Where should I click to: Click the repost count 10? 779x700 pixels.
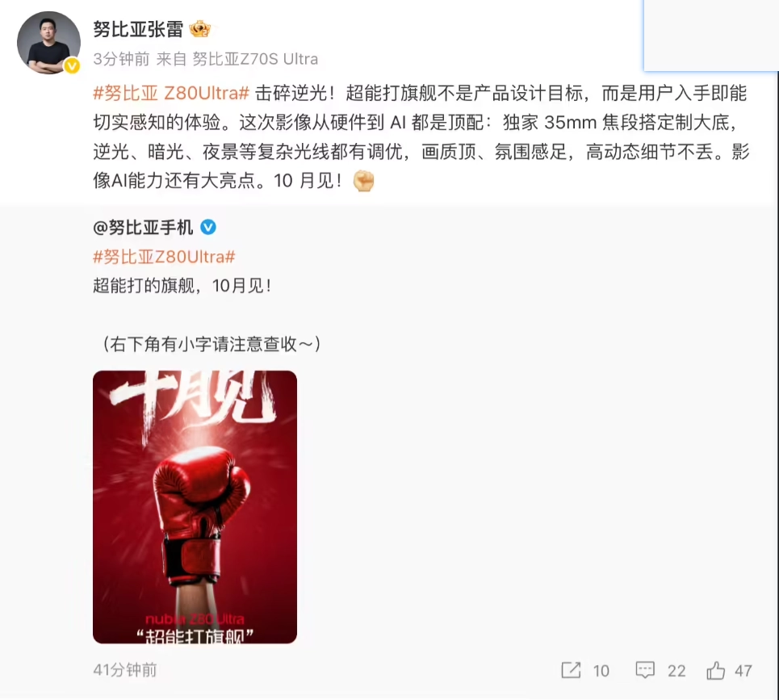click(x=601, y=671)
